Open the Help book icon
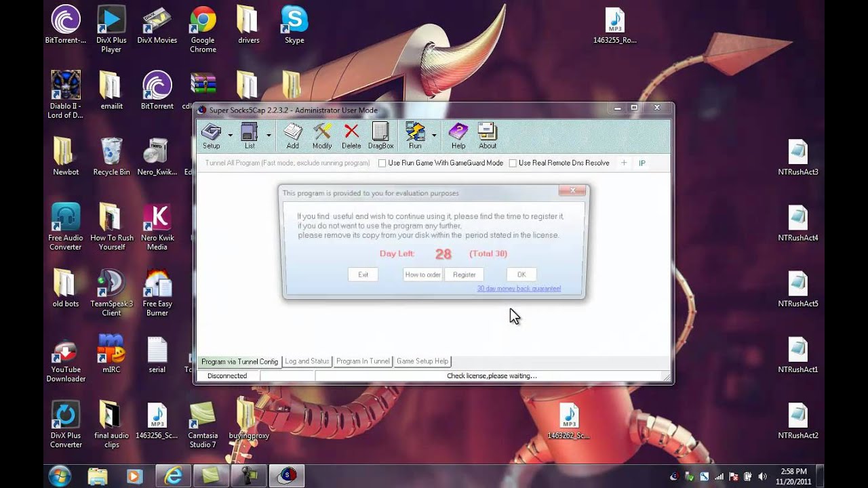 458,136
